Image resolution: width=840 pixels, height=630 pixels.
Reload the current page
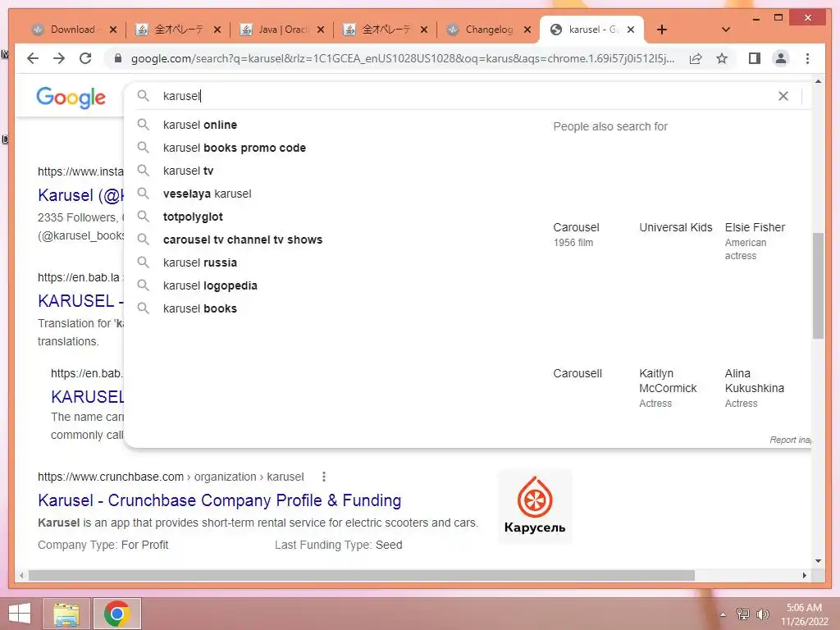click(85, 58)
